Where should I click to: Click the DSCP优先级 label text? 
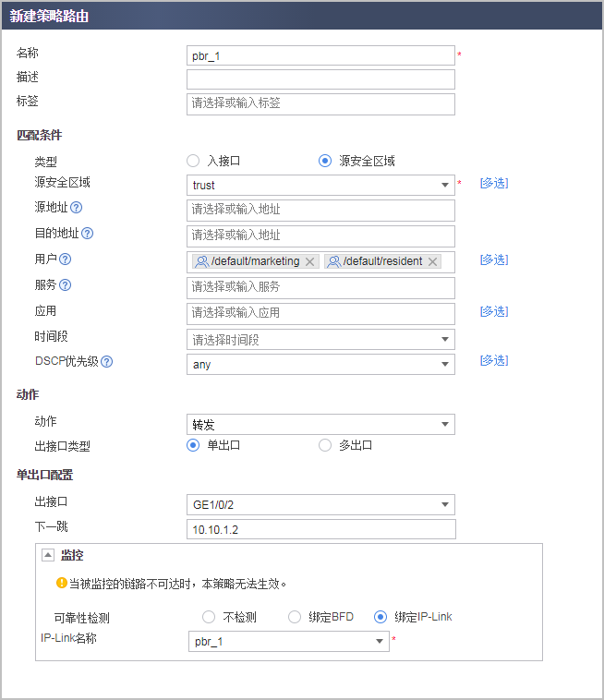pos(66,361)
